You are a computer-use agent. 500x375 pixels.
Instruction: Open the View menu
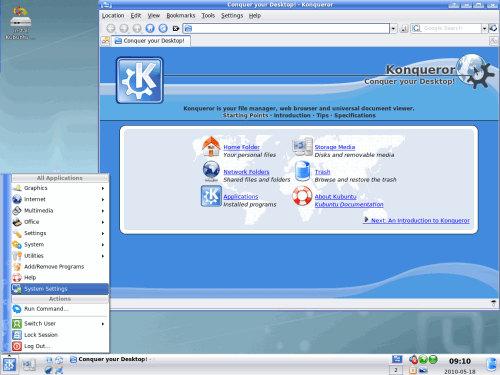pos(154,16)
